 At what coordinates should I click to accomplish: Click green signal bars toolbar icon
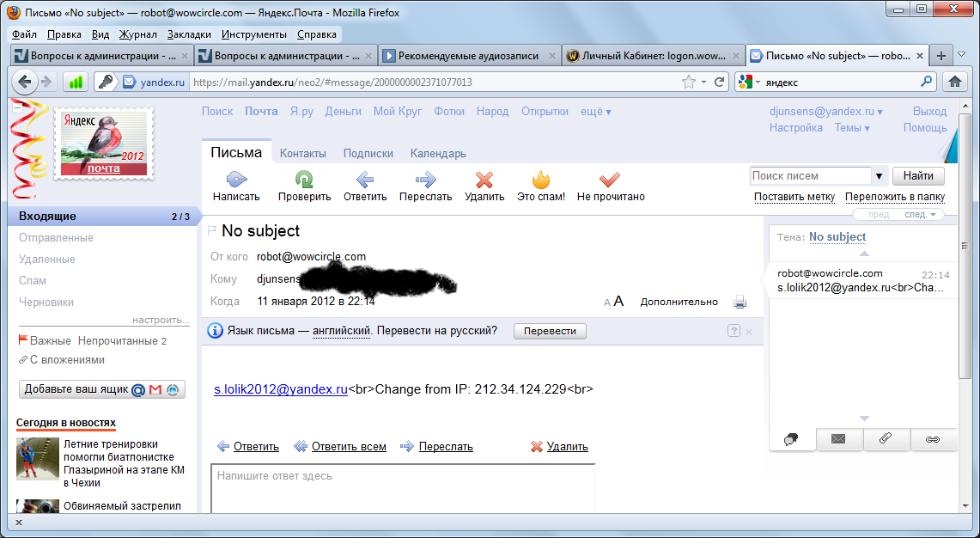point(76,82)
